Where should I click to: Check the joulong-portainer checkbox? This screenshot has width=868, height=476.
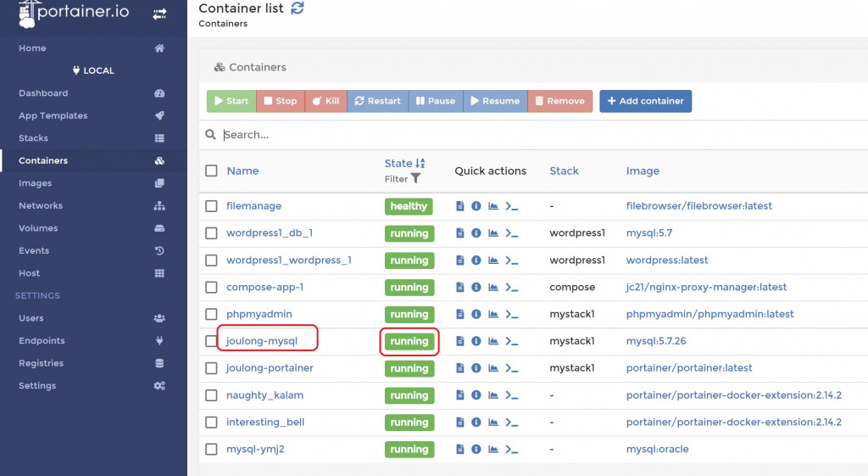[x=211, y=368]
